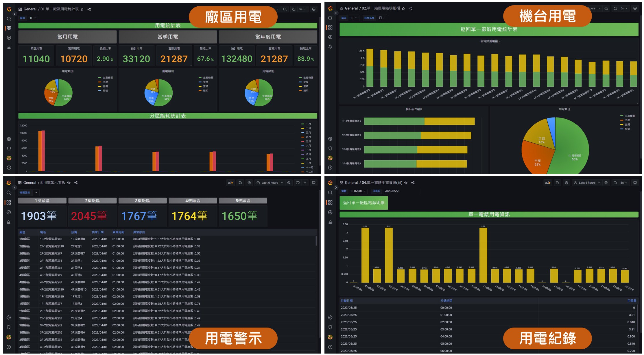This screenshot has height=355, width=644.
Task: Zoom out time range in 5.用電警示看板
Action: pos(289,183)
